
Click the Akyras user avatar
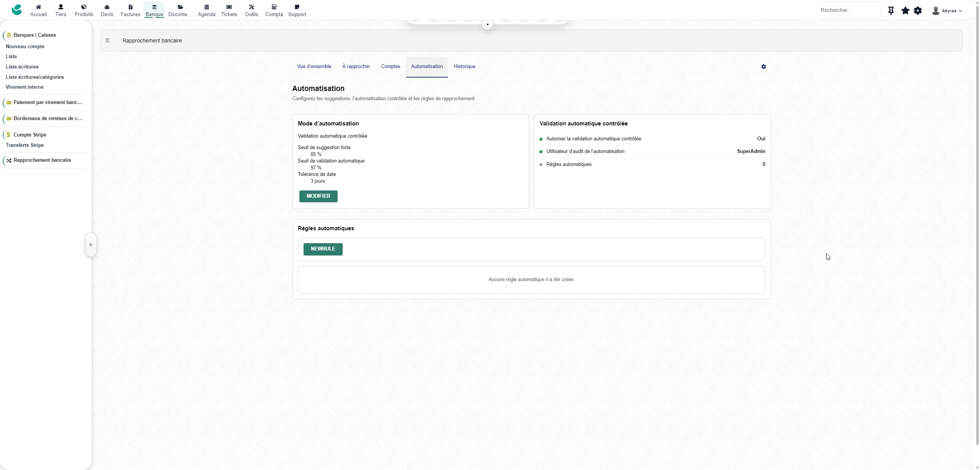tap(936, 11)
